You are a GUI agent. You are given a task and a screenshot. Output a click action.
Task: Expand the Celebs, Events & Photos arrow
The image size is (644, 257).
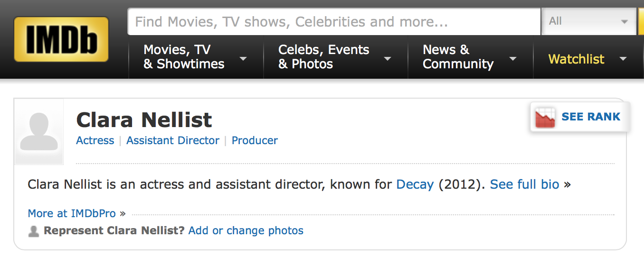(x=388, y=59)
